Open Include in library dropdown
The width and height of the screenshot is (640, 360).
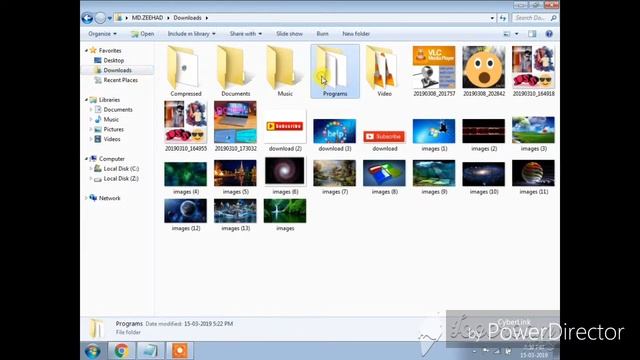pyautogui.click(x=191, y=34)
